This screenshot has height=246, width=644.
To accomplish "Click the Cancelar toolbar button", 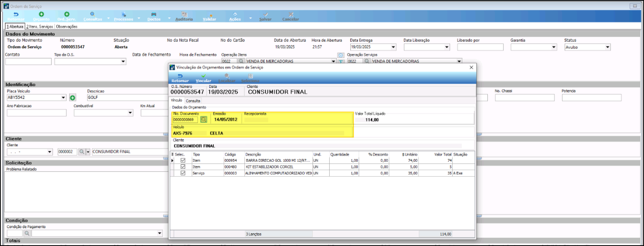I will (291, 16).
